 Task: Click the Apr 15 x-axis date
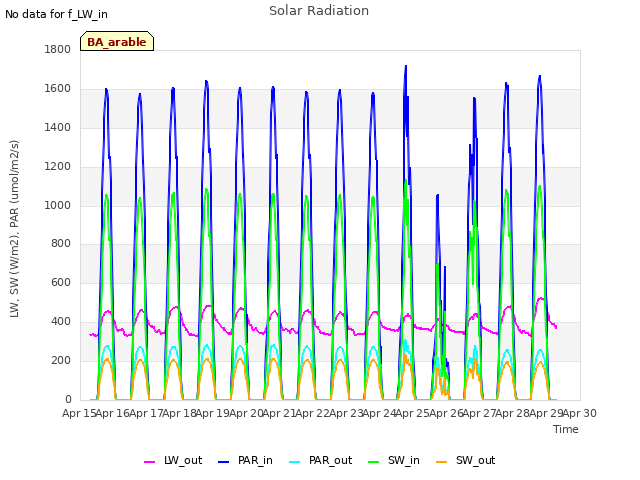79,413
